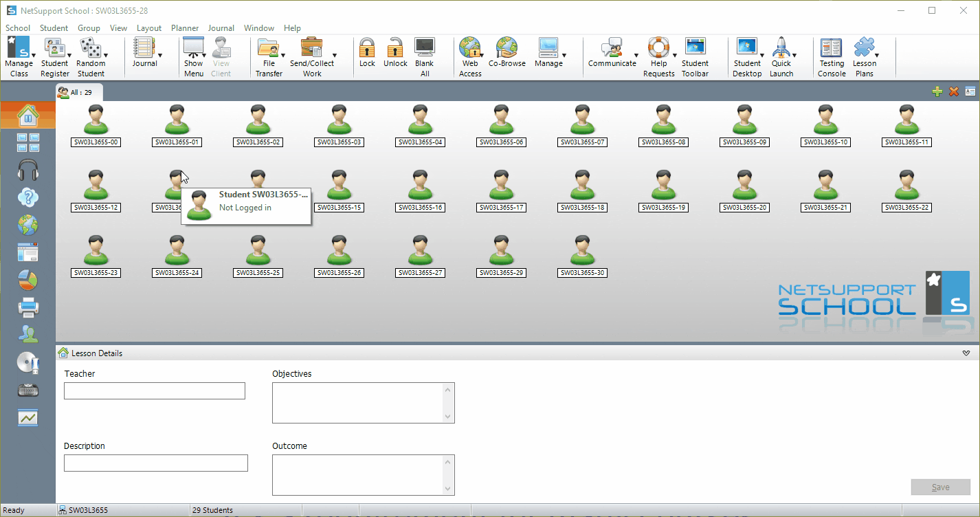Open File Transfer tool
980x517 pixels.
(x=269, y=47)
